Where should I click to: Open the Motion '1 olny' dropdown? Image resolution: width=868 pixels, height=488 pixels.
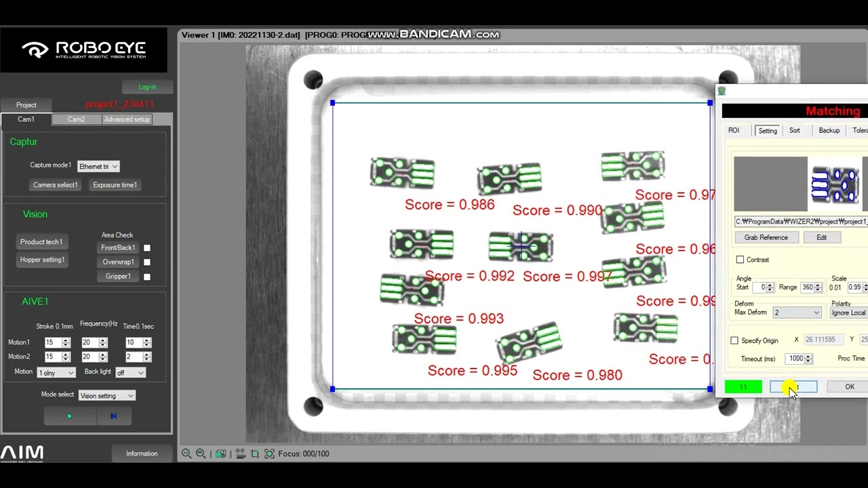pos(56,373)
